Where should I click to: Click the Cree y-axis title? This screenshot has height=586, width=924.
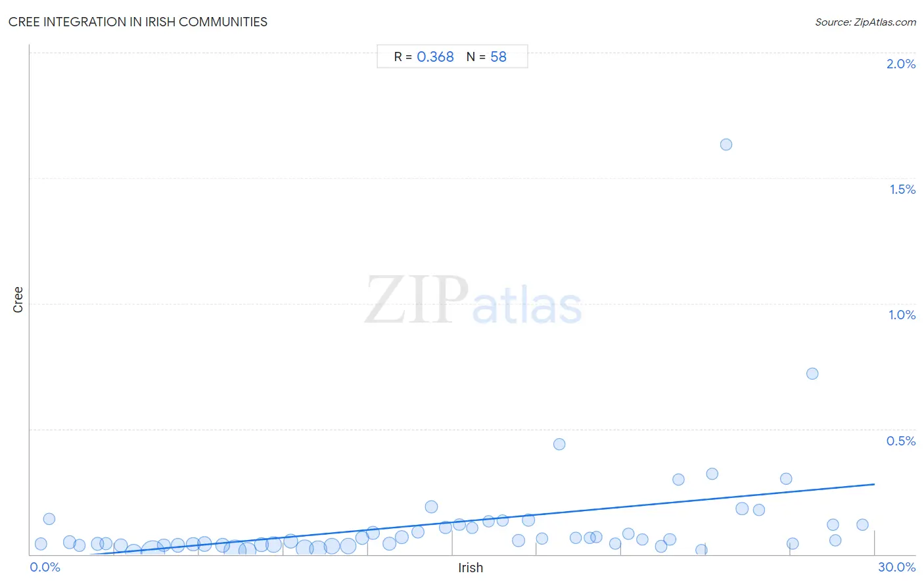[18, 300]
